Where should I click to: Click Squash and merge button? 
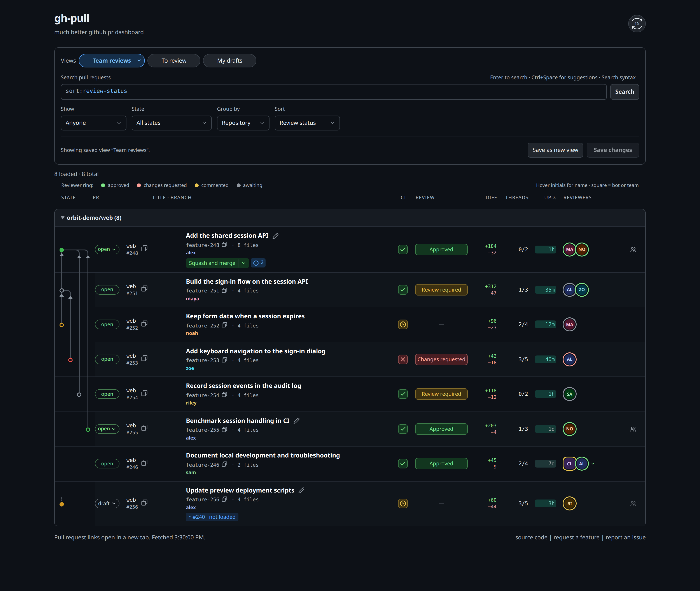coord(212,263)
